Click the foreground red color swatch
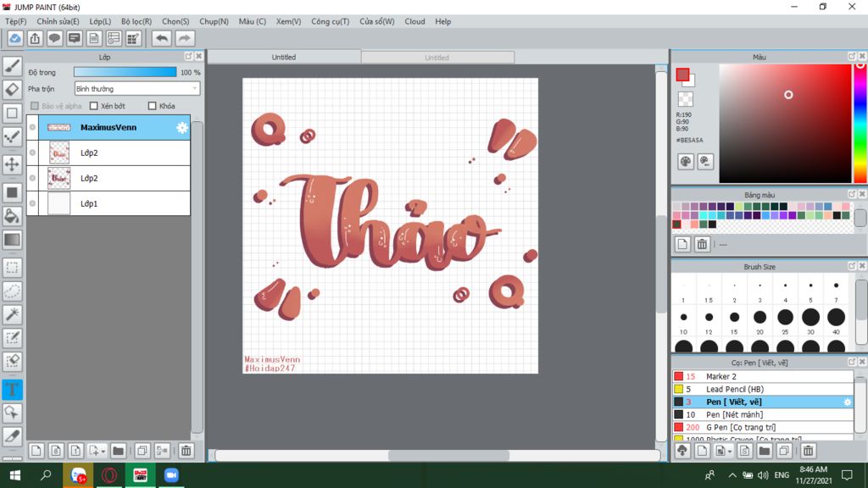Viewport: 868px width, 488px height. (x=682, y=75)
